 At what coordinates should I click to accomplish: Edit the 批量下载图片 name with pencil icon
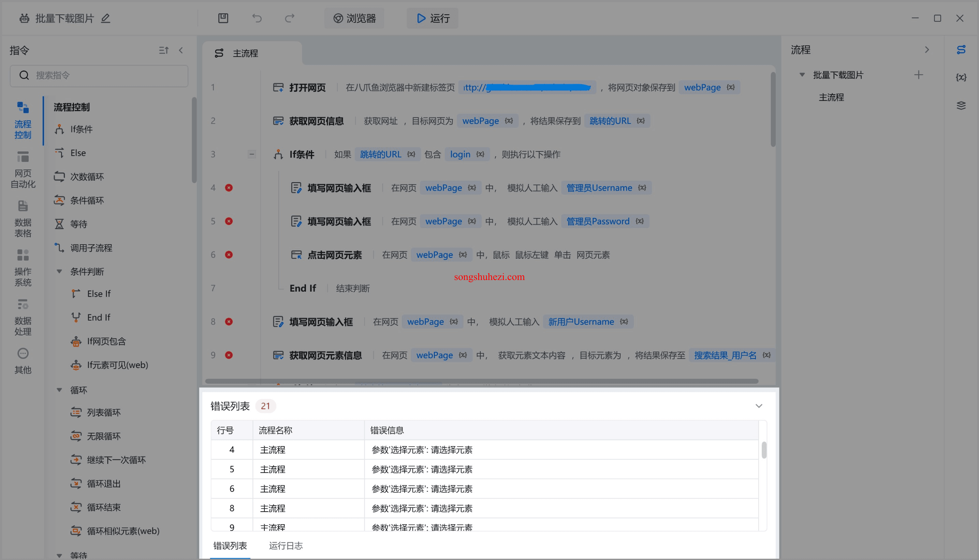point(105,18)
